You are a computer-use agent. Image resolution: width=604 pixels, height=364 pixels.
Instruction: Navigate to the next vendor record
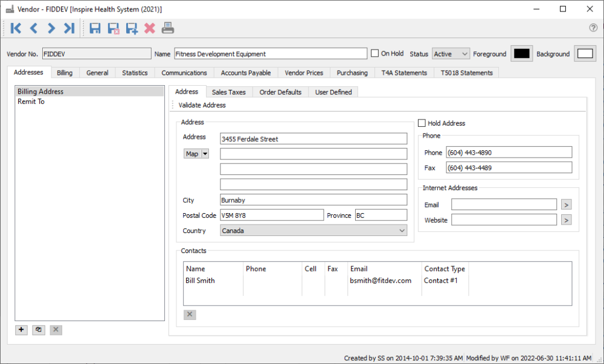51,28
